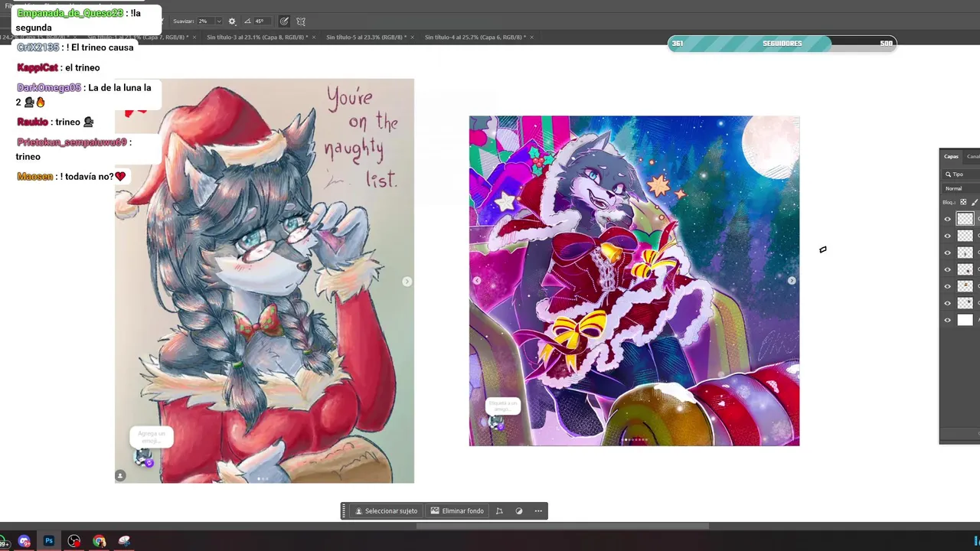Viewport: 980px width, 551px height.
Task: Open Chrome from the taskbar
Action: (100, 541)
